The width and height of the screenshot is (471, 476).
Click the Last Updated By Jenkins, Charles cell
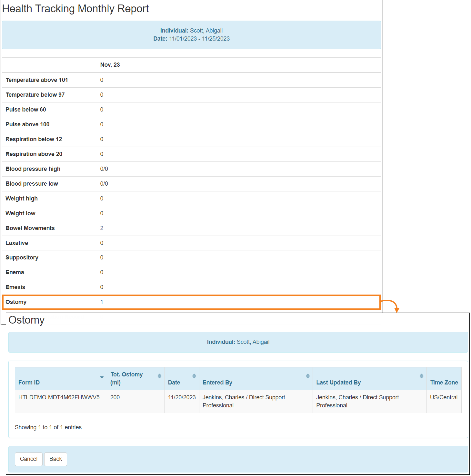(370, 402)
